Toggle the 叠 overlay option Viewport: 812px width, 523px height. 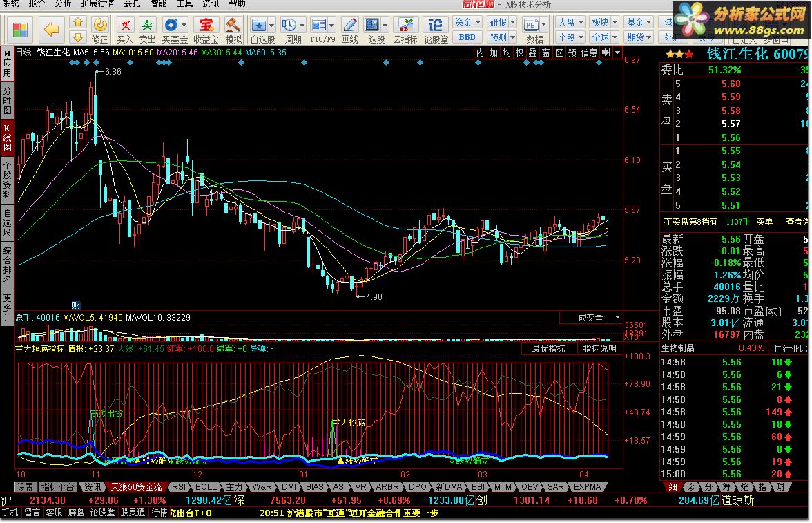(532, 53)
